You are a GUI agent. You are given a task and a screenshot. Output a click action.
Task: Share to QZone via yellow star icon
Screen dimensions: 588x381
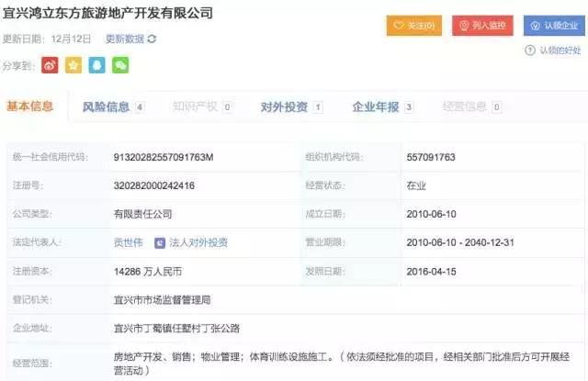[73, 65]
